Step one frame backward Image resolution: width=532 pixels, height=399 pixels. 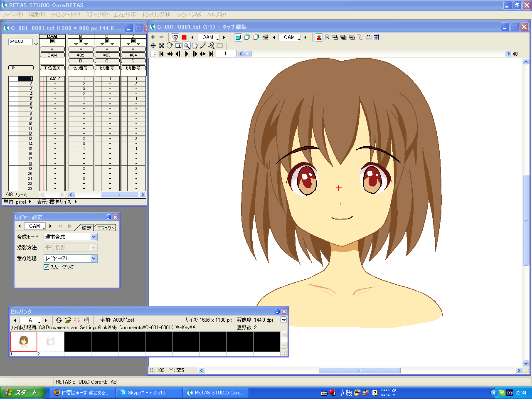[178, 54]
